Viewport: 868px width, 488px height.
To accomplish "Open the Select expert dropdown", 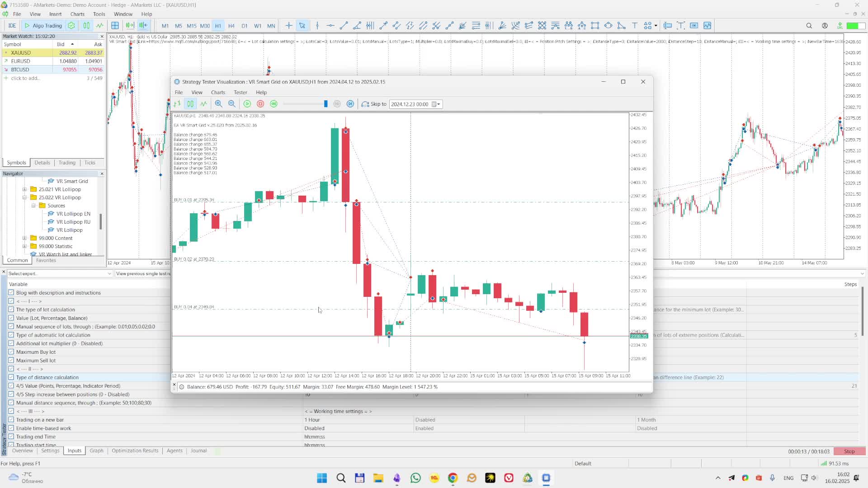I will (59, 273).
